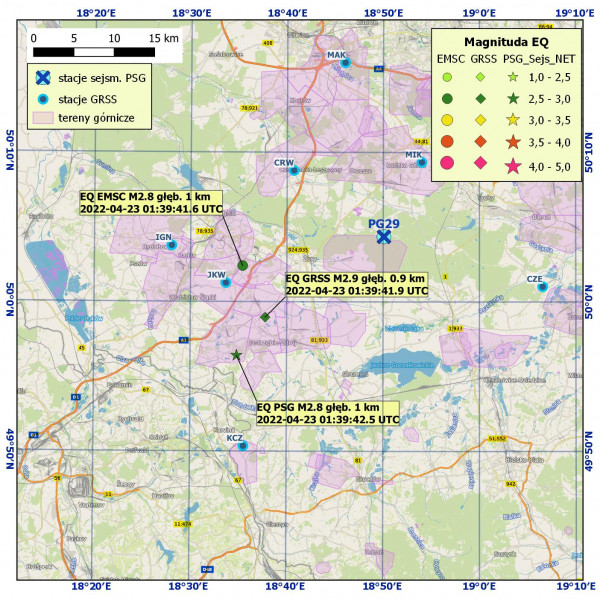Click the '15 km' scale label
Image resolution: width=600 pixels, height=600 pixels.
[164, 38]
